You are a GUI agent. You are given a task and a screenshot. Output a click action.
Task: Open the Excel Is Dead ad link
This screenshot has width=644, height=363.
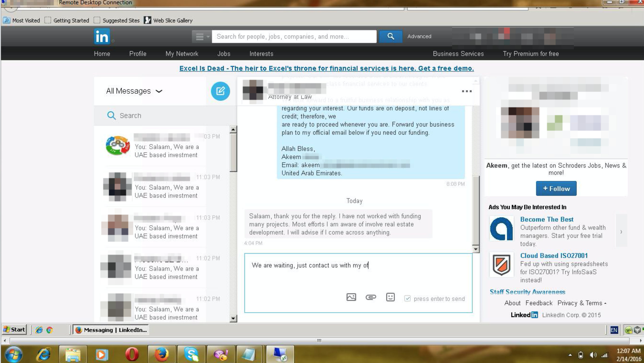pos(327,68)
